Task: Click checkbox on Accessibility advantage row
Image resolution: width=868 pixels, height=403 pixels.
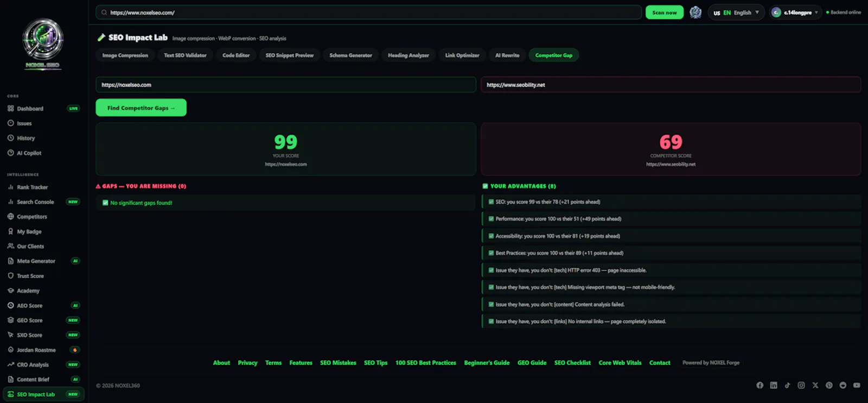Action: click(x=491, y=236)
